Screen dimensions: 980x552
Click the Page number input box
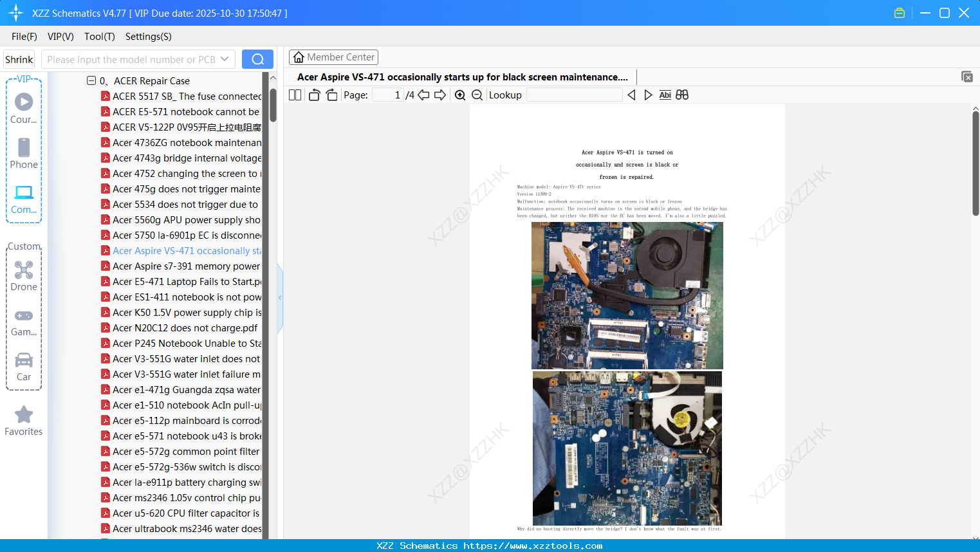coord(388,95)
